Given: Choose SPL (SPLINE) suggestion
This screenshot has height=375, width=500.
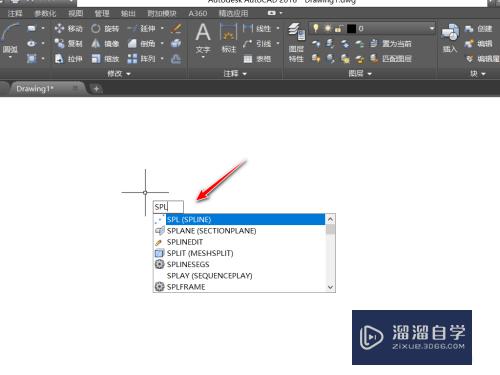Looking at the screenshot, I should pos(239,219).
